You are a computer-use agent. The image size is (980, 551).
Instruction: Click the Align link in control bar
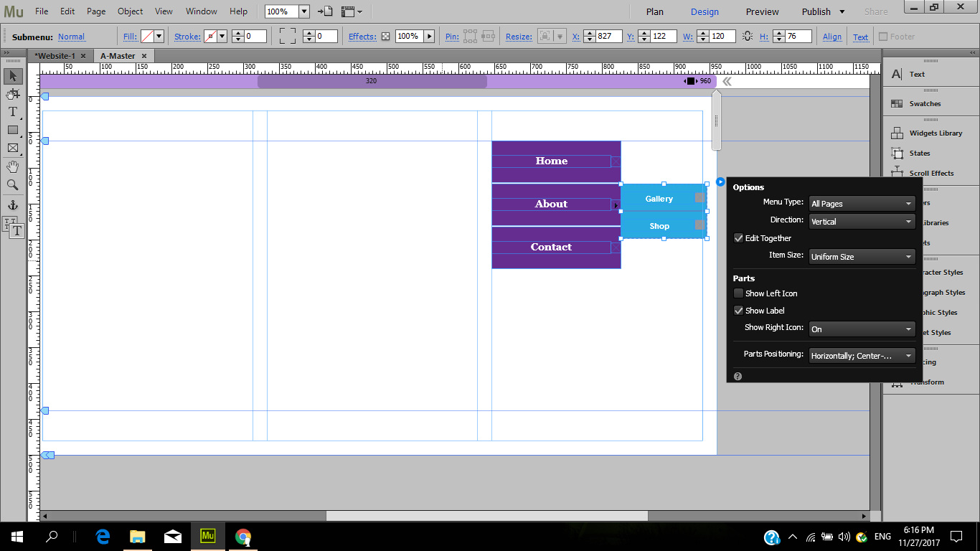click(832, 37)
